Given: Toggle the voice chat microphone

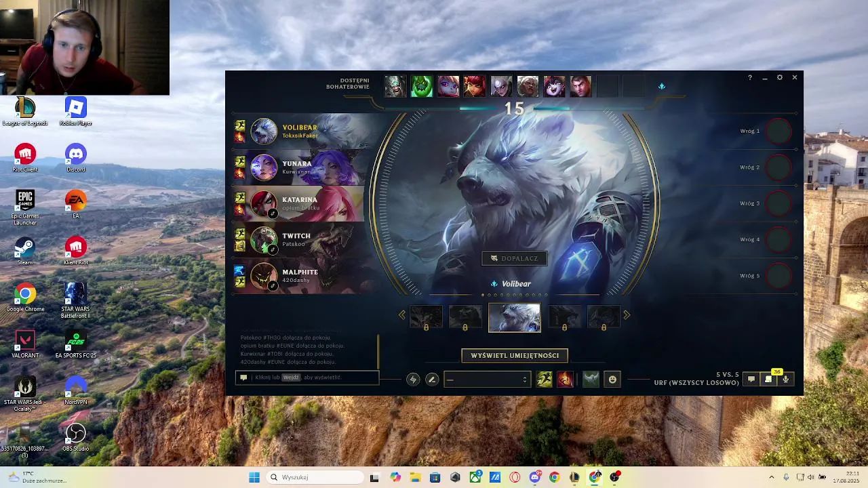Looking at the screenshot, I should [786, 380].
